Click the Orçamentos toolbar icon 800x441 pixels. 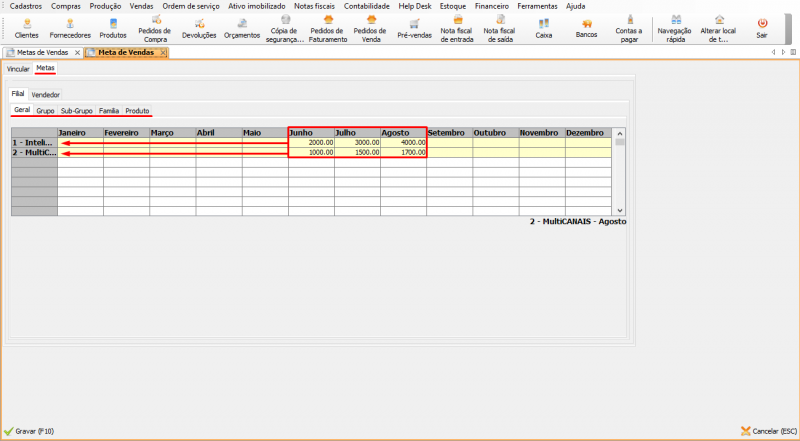[x=242, y=22]
